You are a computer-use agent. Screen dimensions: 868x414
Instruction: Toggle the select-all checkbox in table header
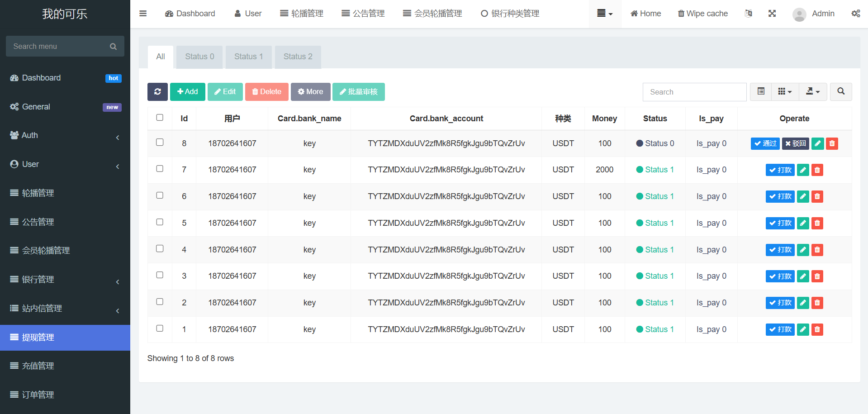160,118
